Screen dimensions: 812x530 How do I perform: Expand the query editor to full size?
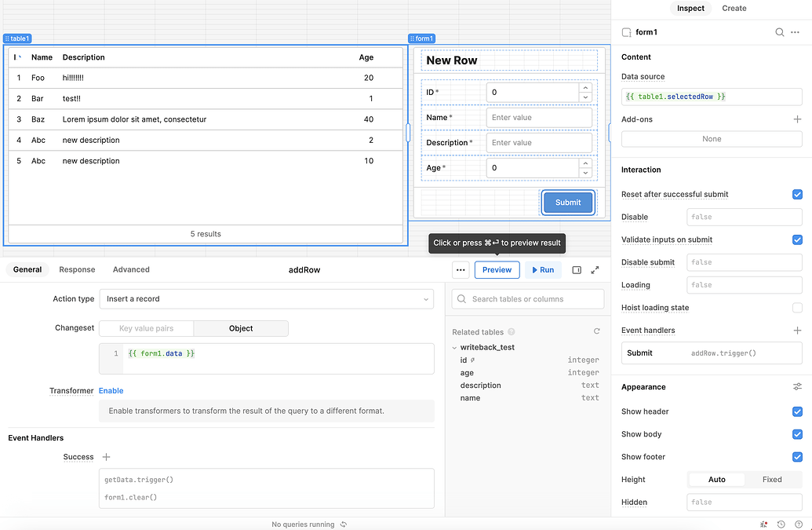(595, 269)
